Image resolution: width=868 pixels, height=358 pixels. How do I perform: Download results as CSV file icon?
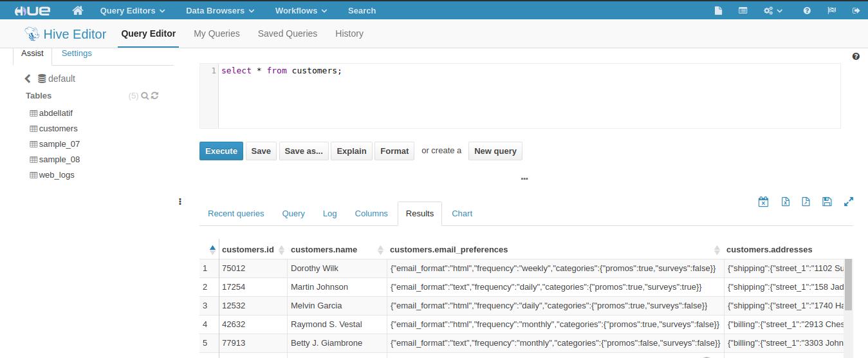pos(806,202)
